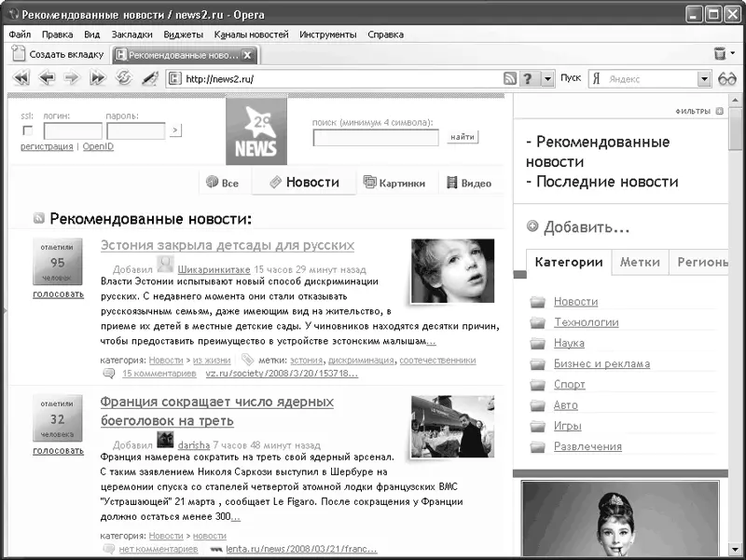
Task: Open the Справка menu
Action: pos(385,34)
